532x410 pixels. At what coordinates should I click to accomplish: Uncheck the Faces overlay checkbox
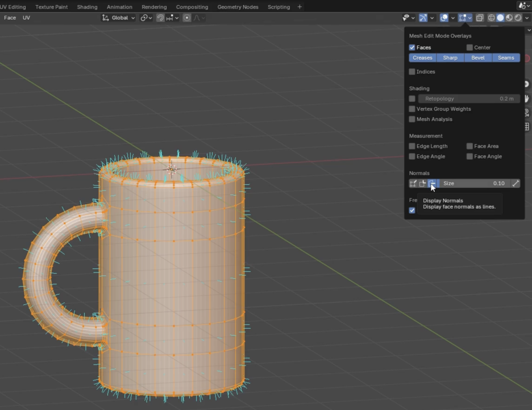412,48
